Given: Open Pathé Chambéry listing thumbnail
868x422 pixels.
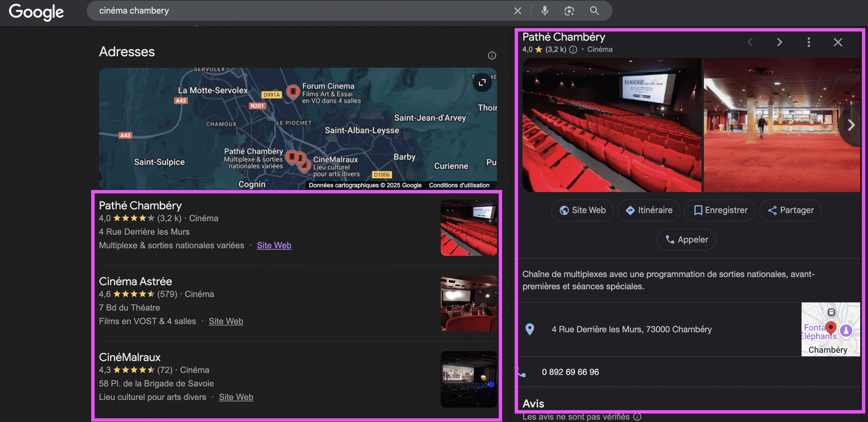Looking at the screenshot, I should point(469,228).
